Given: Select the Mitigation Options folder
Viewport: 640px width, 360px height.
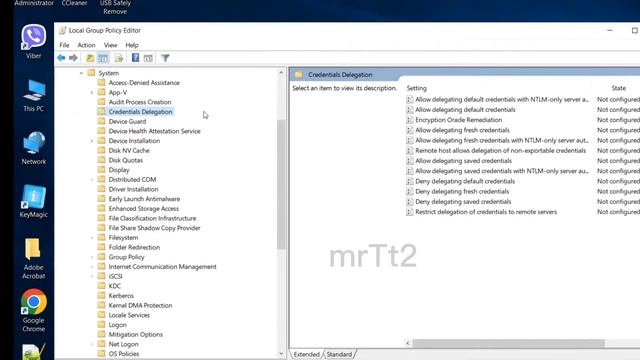Looking at the screenshot, I should pos(136,334).
